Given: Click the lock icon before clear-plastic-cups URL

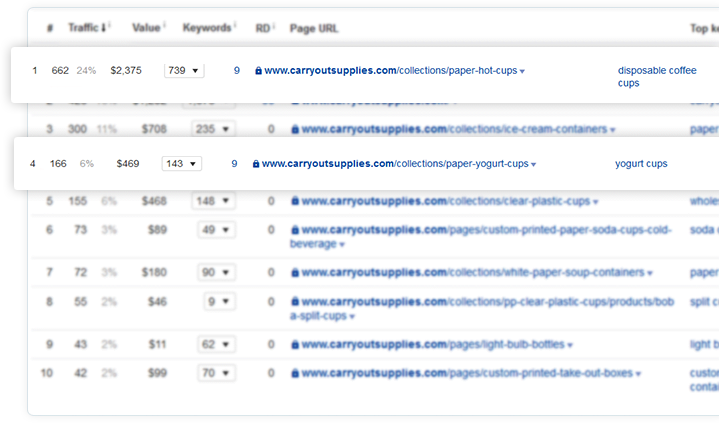Looking at the screenshot, I should [295, 201].
